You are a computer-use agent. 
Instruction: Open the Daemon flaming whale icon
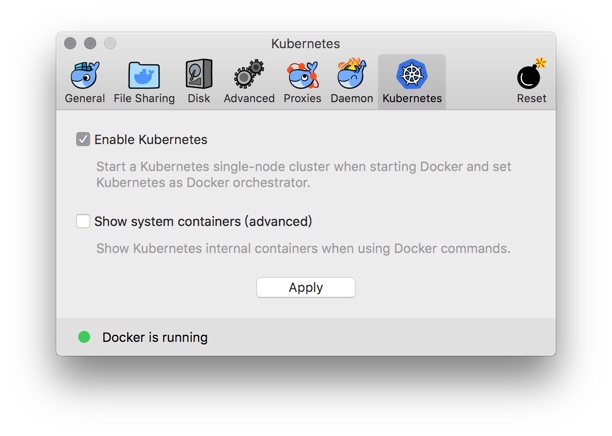(x=352, y=74)
